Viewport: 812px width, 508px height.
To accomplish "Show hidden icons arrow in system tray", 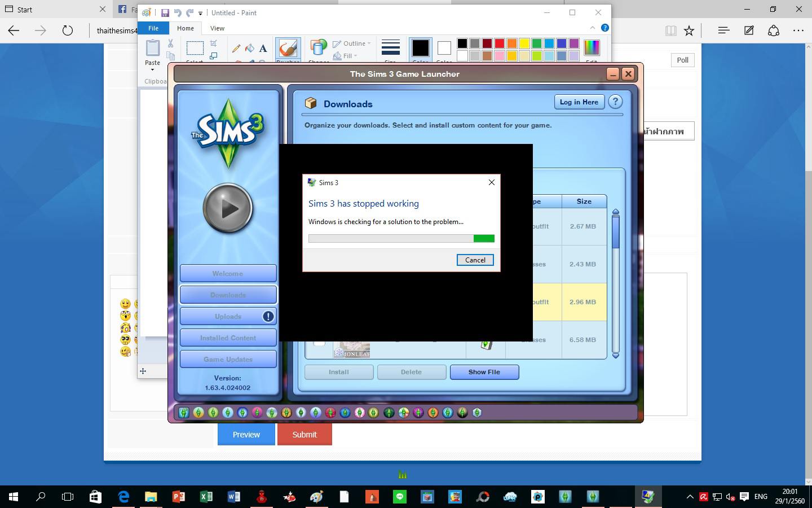I will click(x=690, y=497).
